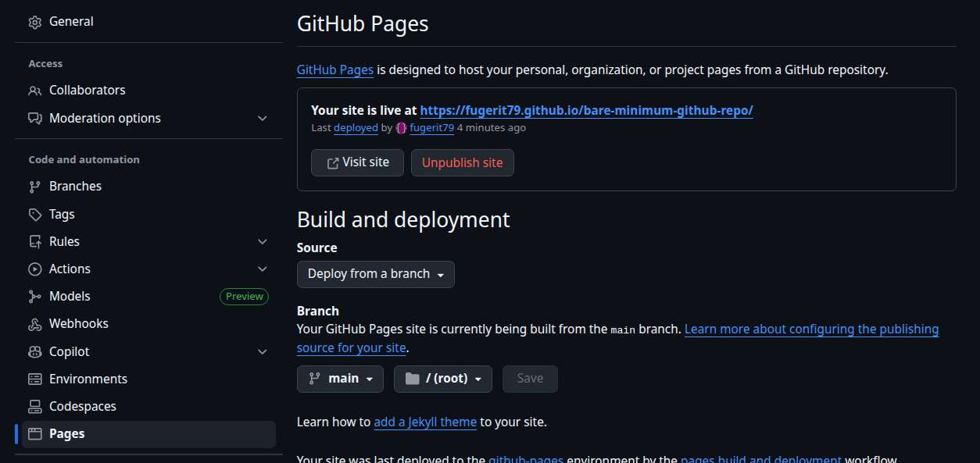Select the Collaborators people icon
This screenshot has width=980, height=463.
(x=34, y=90)
